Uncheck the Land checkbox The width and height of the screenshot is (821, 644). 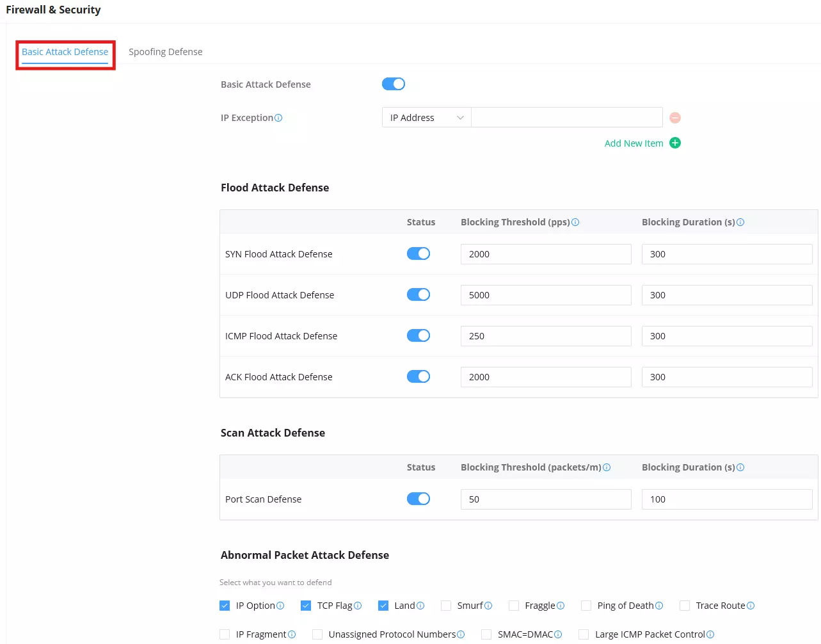pos(383,606)
